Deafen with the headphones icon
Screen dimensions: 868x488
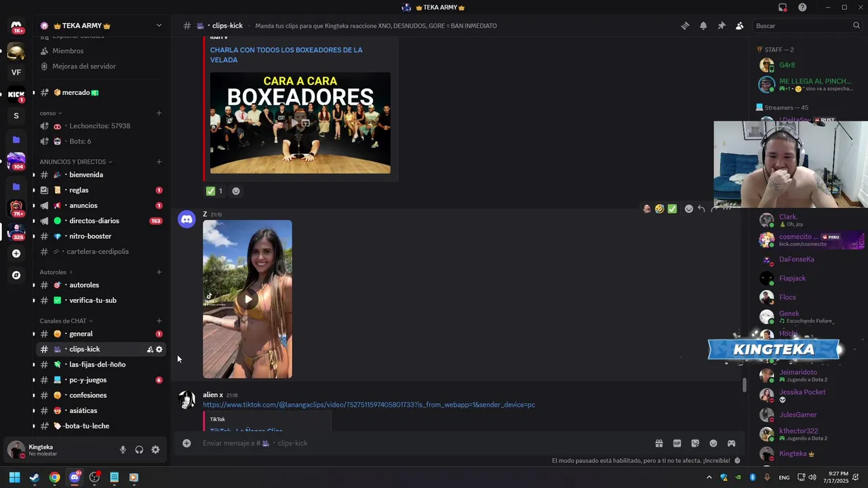tap(139, 450)
